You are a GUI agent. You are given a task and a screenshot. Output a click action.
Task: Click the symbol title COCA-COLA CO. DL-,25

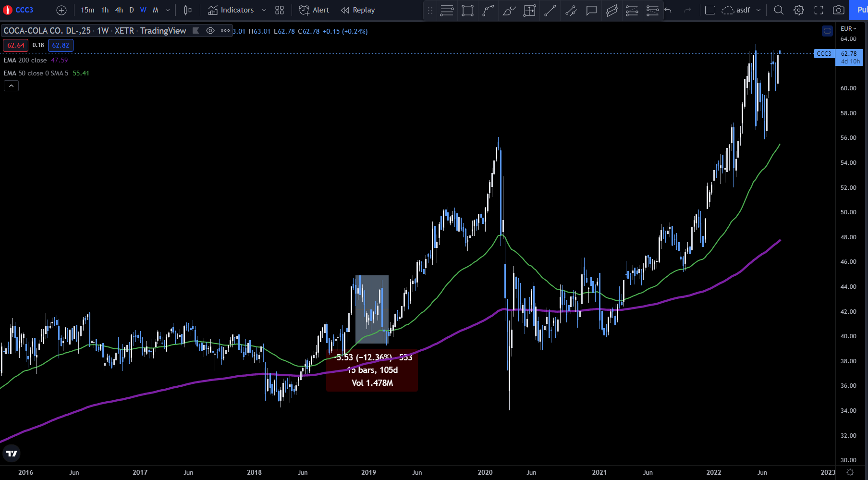(x=47, y=31)
